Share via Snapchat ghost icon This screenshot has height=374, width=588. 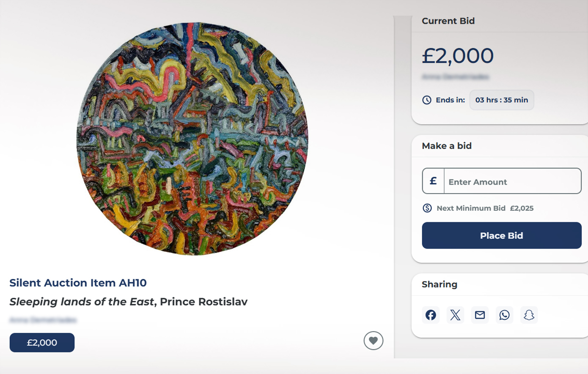point(529,315)
